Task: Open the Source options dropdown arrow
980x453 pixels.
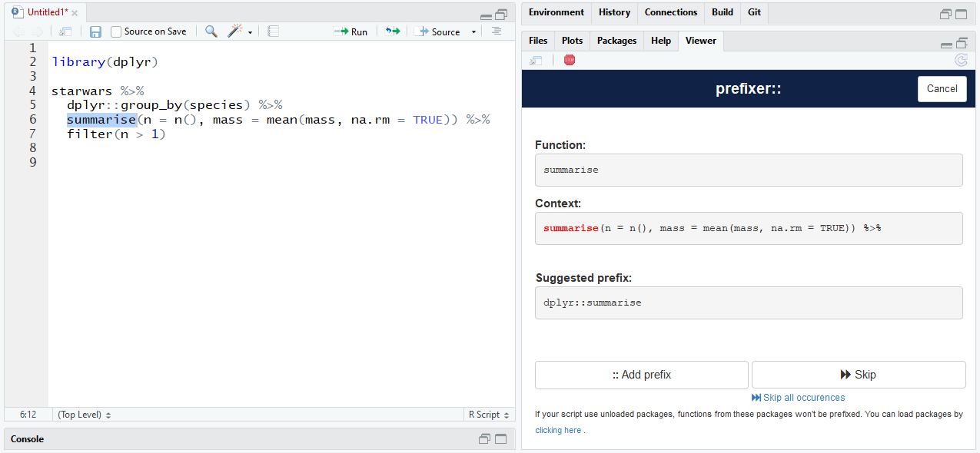Action: tap(473, 32)
